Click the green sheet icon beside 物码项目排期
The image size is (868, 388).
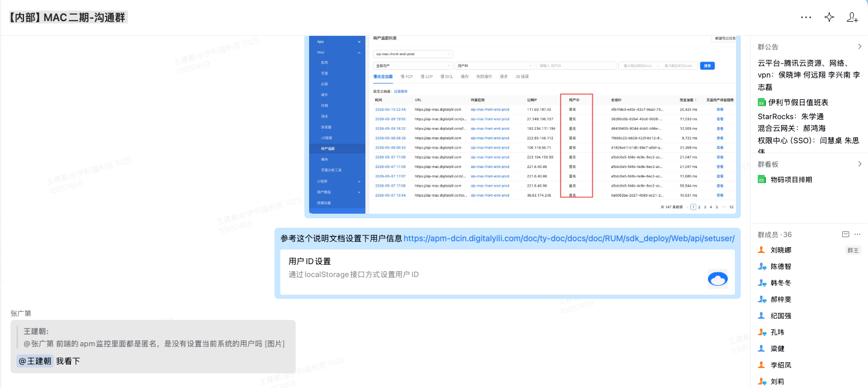tap(762, 180)
